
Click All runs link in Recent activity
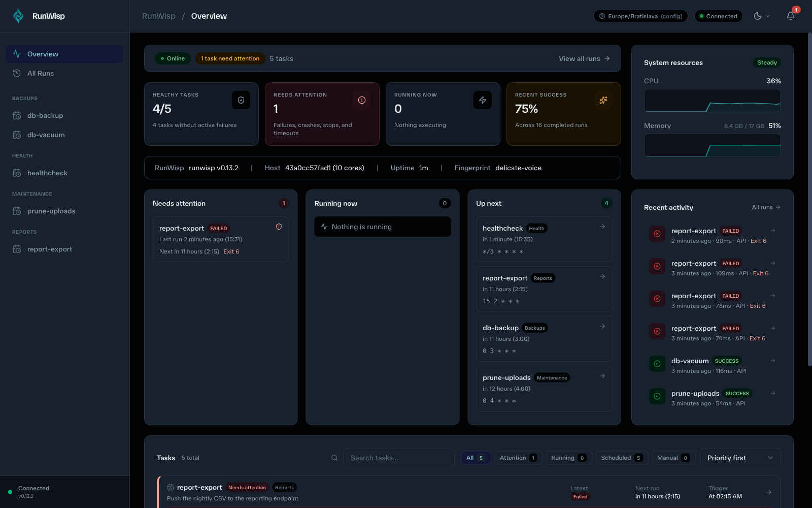pyautogui.click(x=766, y=207)
